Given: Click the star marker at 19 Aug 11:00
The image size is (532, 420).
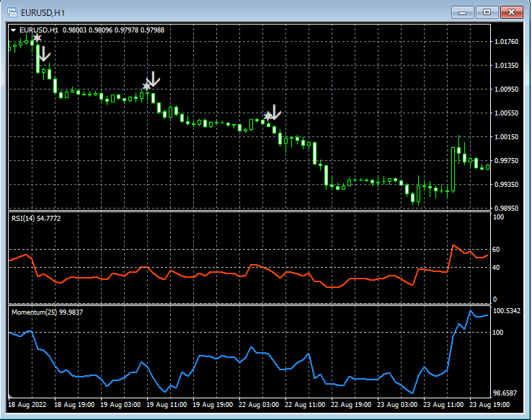Looking at the screenshot, I should tap(146, 87).
